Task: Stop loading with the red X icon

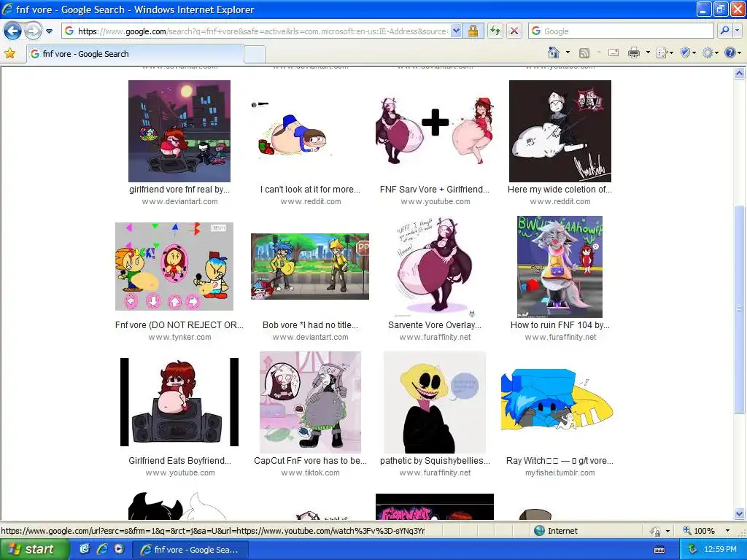Action: tap(514, 31)
